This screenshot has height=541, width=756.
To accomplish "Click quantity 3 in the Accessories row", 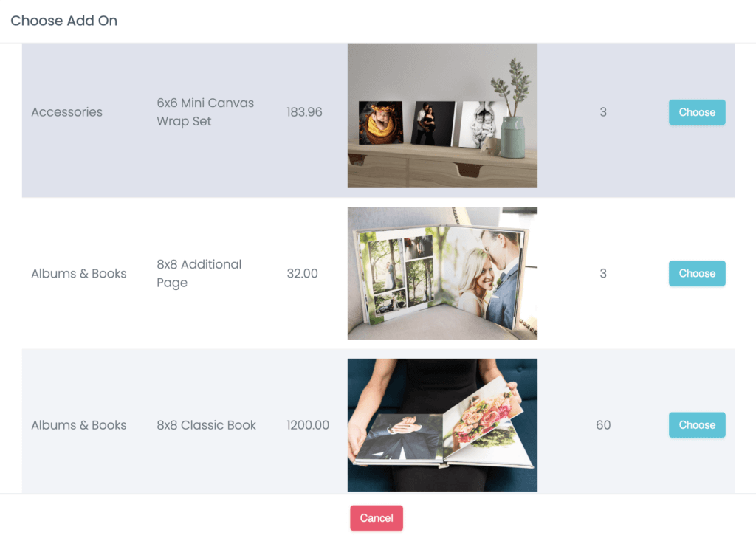I will pyautogui.click(x=603, y=112).
